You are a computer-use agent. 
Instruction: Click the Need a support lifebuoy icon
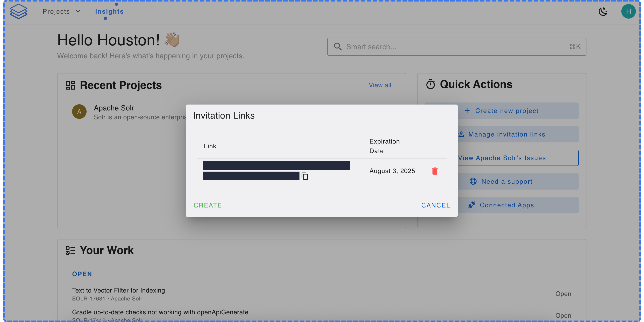tap(473, 181)
